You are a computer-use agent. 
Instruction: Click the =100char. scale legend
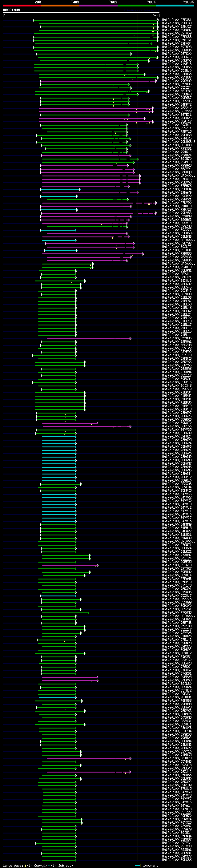point(146,865)
